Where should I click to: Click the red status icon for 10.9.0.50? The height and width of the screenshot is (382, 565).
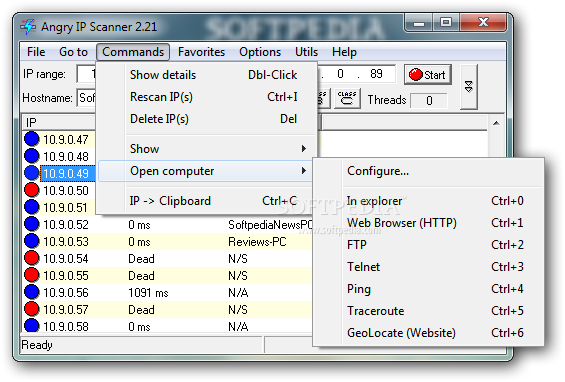pyautogui.click(x=32, y=190)
